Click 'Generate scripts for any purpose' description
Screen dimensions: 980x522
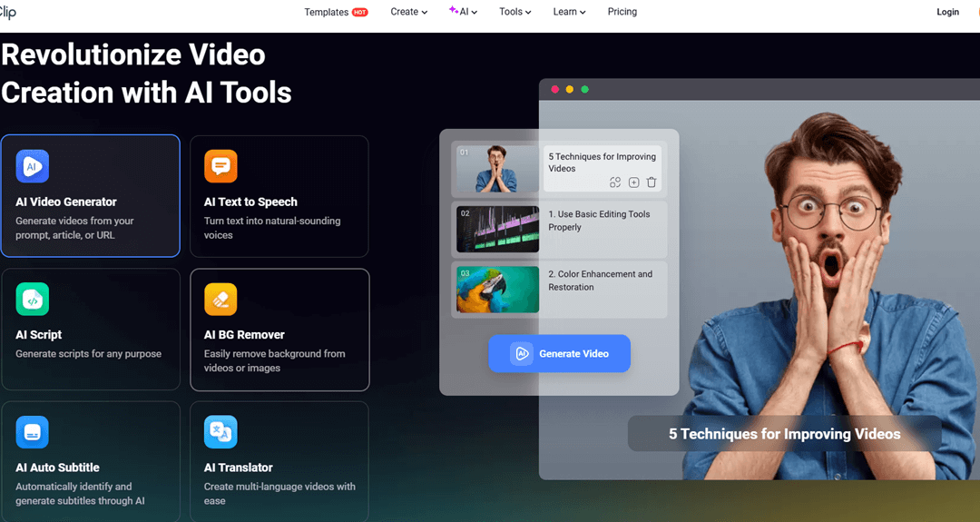click(88, 354)
